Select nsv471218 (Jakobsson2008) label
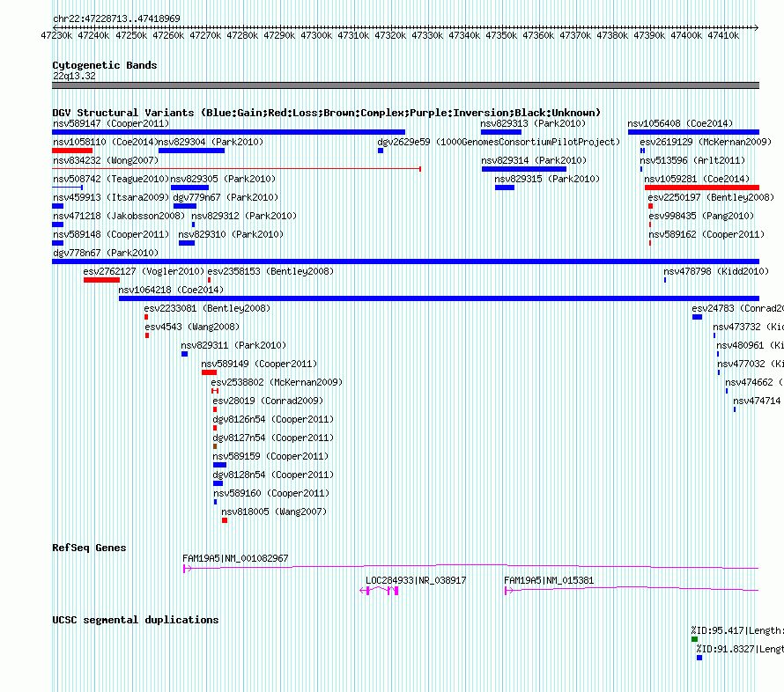The height and width of the screenshot is (692, 784). (119, 216)
